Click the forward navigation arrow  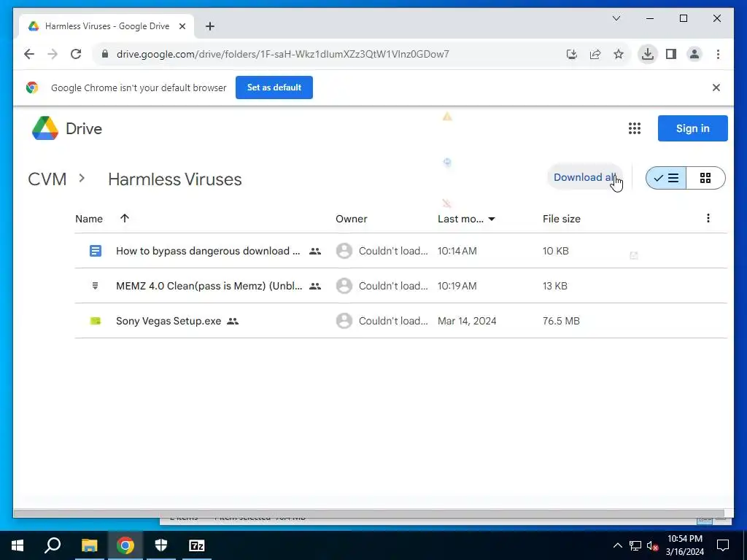pyautogui.click(x=53, y=54)
